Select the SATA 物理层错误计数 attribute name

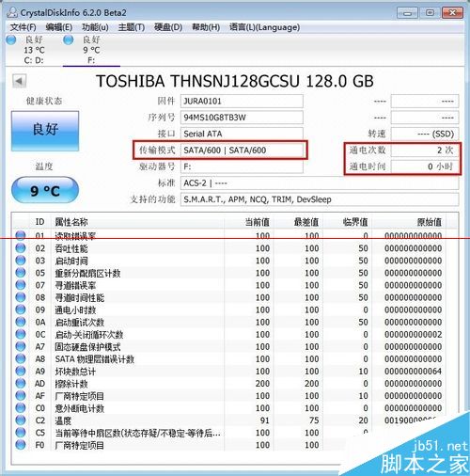point(95,359)
